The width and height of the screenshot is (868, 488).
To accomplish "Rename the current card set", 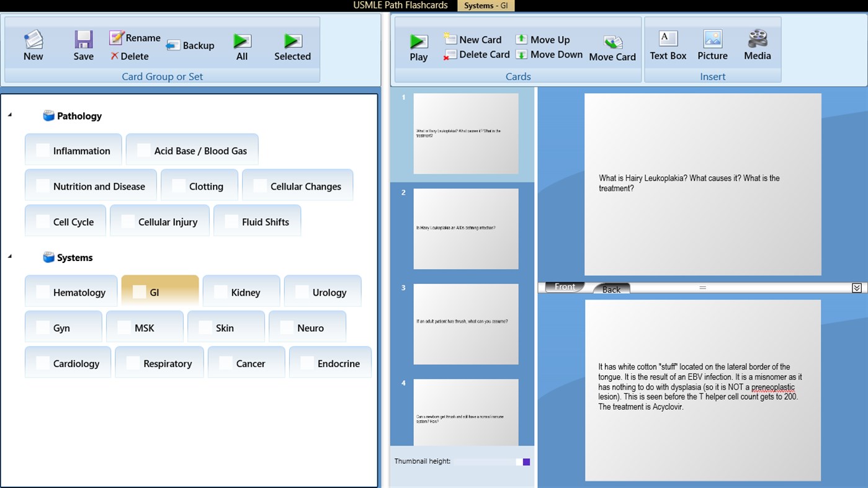I will tap(133, 37).
